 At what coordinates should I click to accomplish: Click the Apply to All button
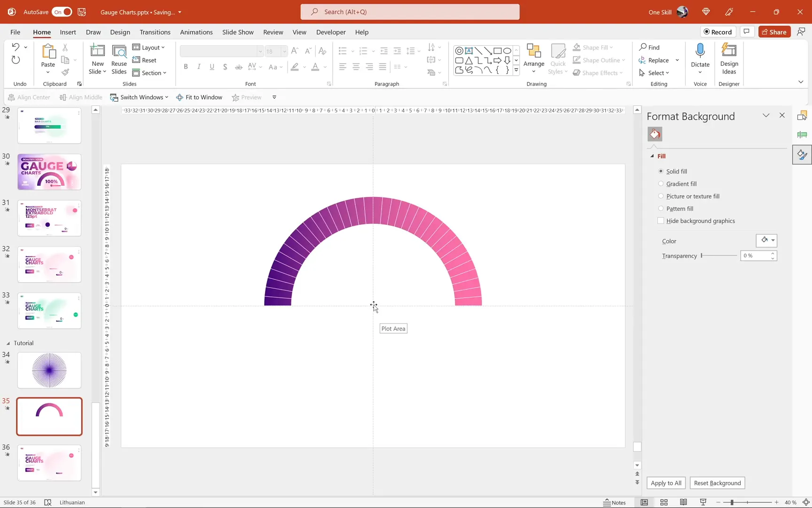666,483
